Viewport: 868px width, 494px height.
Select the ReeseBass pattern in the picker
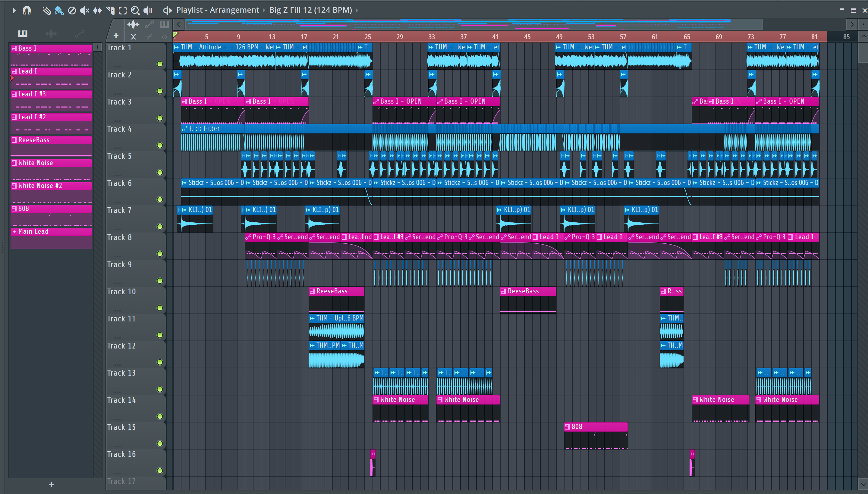click(51, 147)
